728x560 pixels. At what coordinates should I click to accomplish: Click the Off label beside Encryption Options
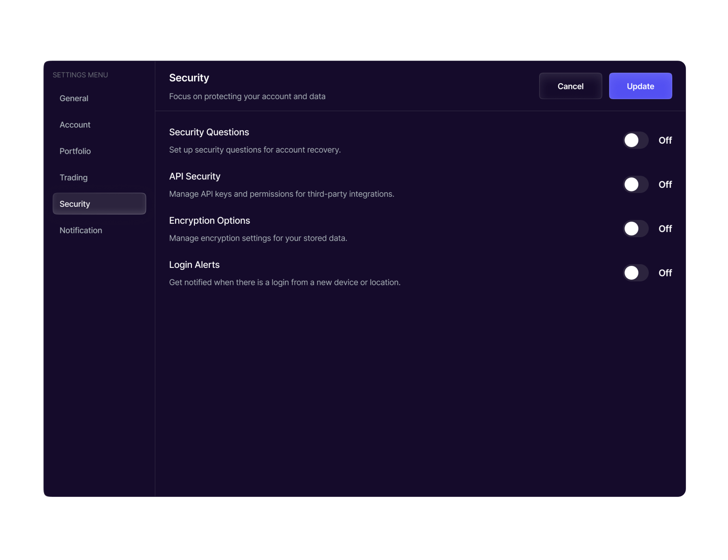[x=665, y=229]
